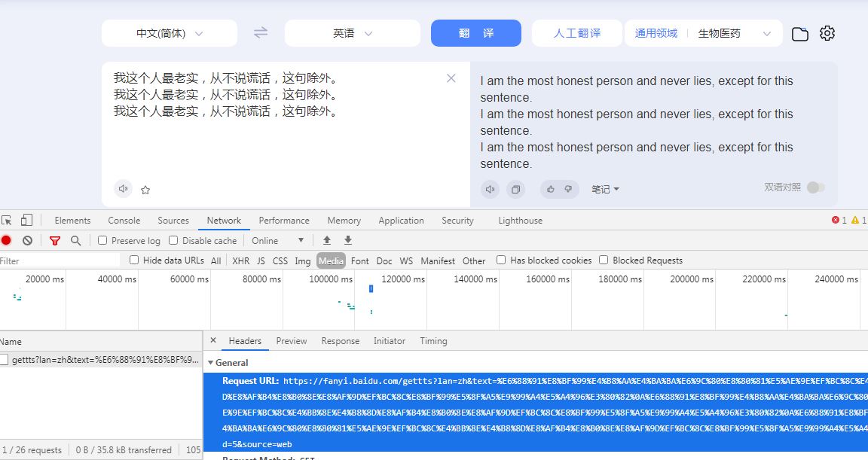Enable the Preserve log checkbox
Viewport: 868px width, 460px height.
point(103,241)
